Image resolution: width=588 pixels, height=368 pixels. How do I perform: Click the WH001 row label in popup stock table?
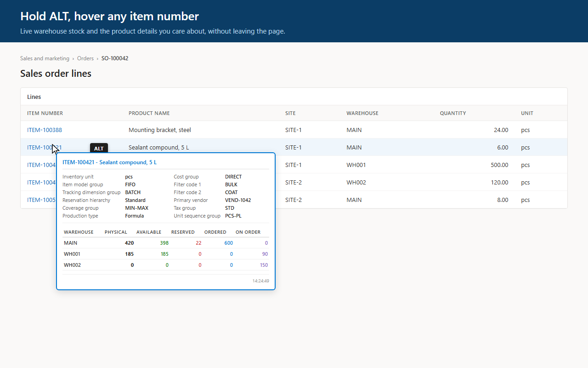(x=73, y=254)
